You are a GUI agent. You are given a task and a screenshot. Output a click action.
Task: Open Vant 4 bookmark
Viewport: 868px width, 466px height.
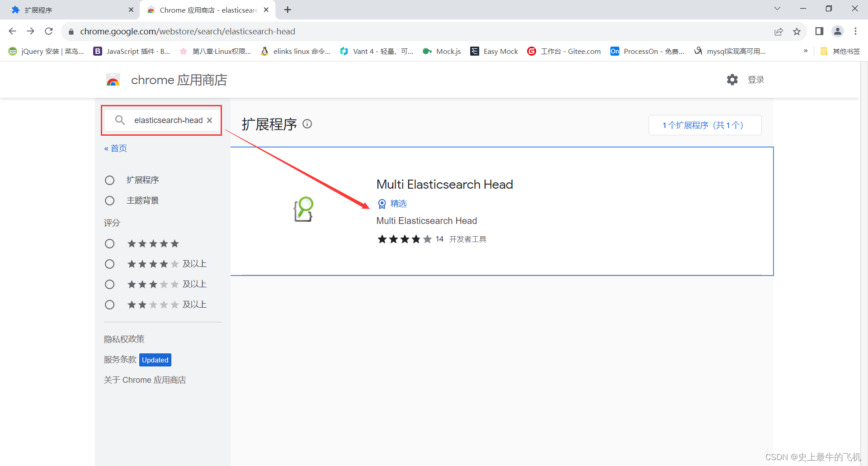point(377,51)
